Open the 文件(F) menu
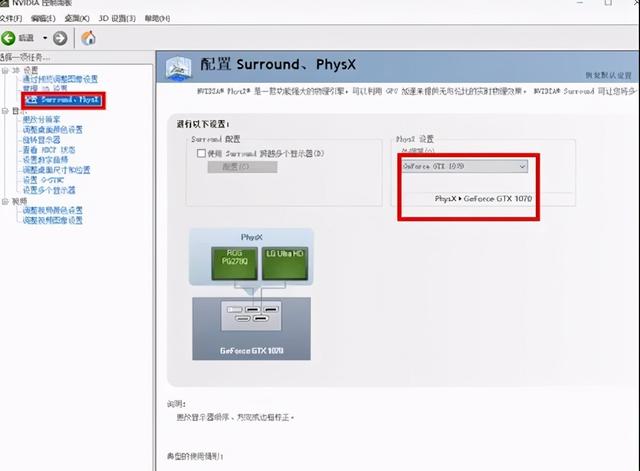This screenshot has width=640, height=471. 11,18
